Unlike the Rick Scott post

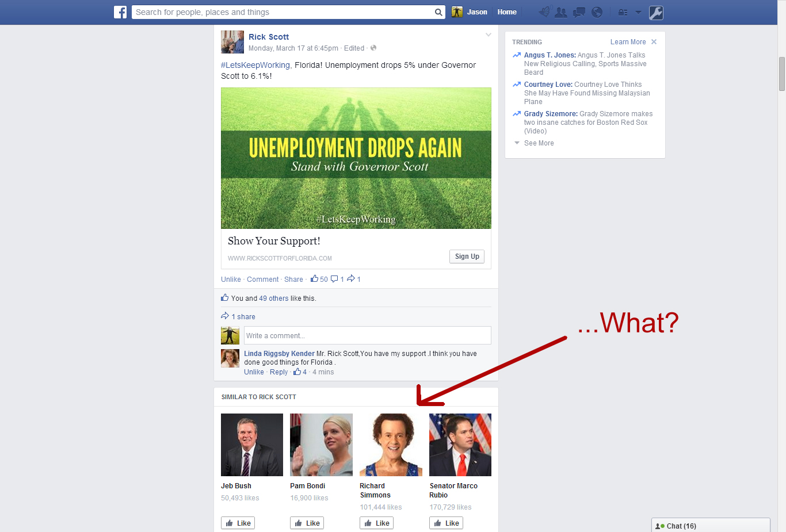(231, 280)
